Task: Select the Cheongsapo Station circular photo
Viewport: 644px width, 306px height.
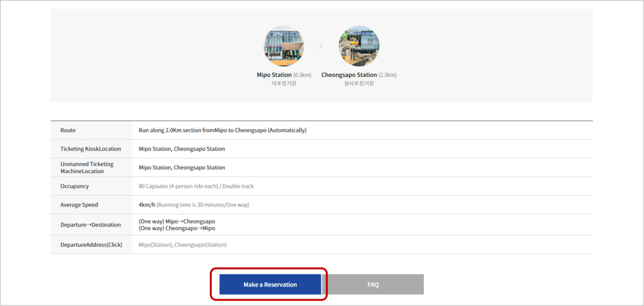Action: [359, 46]
